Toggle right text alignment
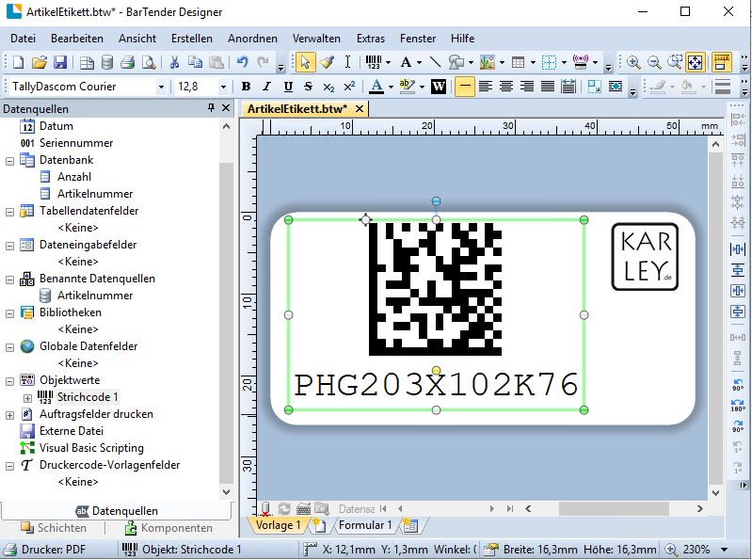The height and width of the screenshot is (560, 752). (x=527, y=87)
